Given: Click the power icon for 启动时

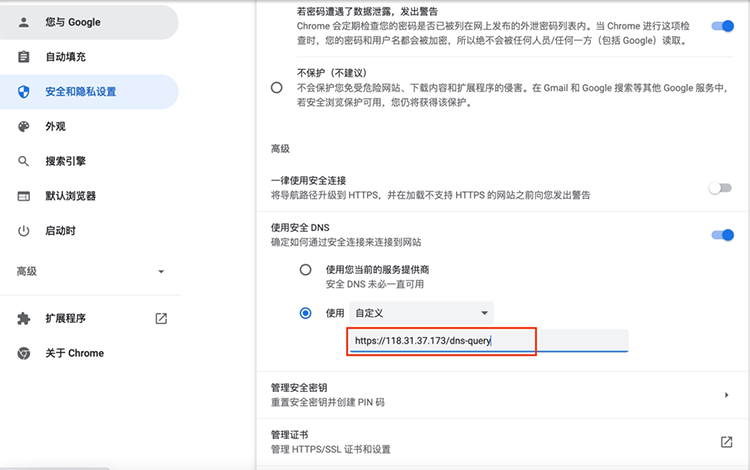Looking at the screenshot, I should pyautogui.click(x=23, y=231).
